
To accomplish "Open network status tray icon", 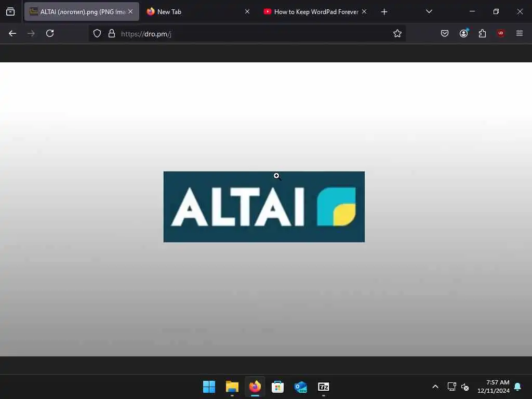I will pyautogui.click(x=451, y=387).
